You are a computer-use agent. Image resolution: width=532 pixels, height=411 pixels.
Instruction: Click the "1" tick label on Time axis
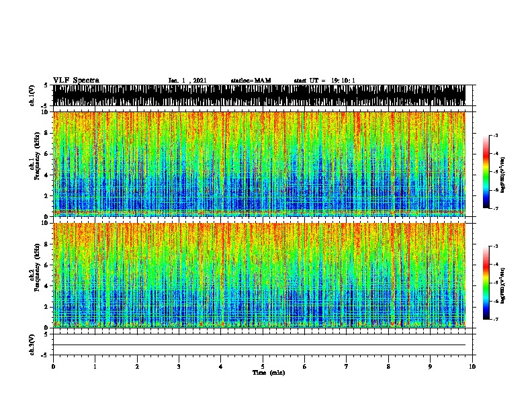point(95,367)
